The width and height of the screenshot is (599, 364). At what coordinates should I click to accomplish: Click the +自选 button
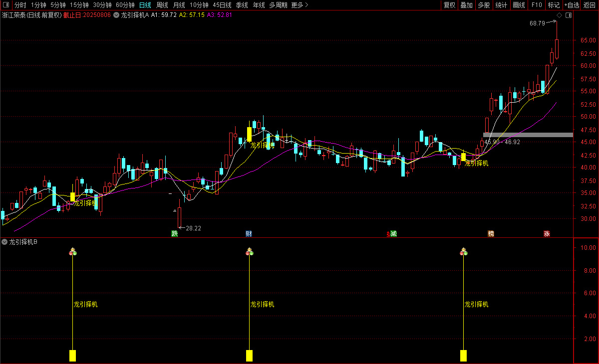click(572, 5)
